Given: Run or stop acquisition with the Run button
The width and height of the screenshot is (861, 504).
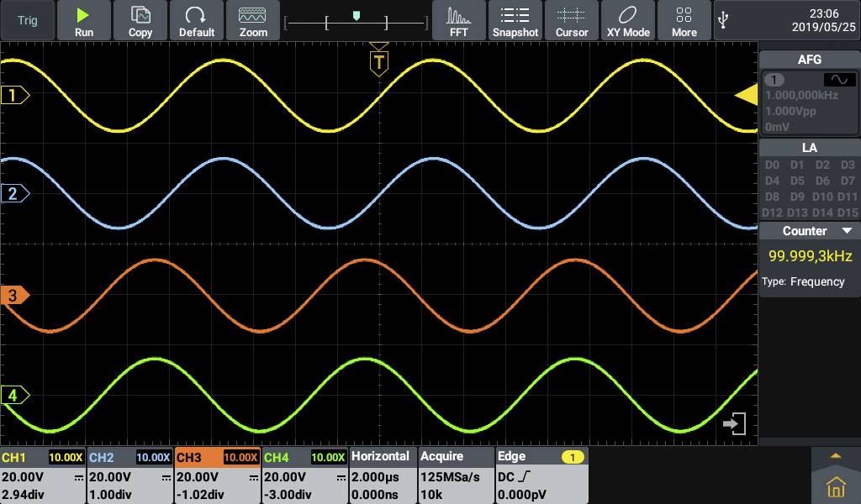Looking at the screenshot, I should click(83, 20).
